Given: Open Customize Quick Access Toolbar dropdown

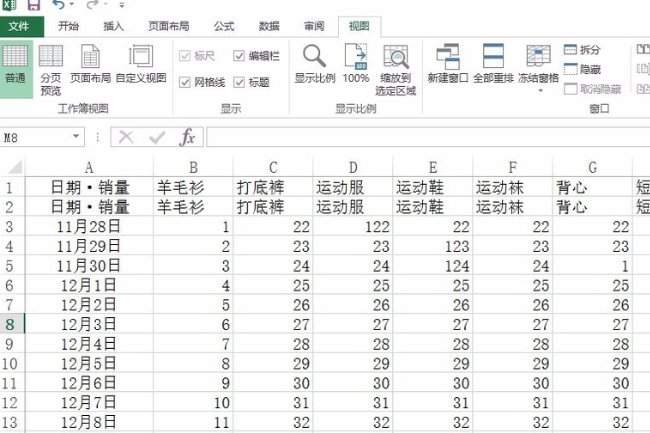Looking at the screenshot, I should click(x=121, y=5).
